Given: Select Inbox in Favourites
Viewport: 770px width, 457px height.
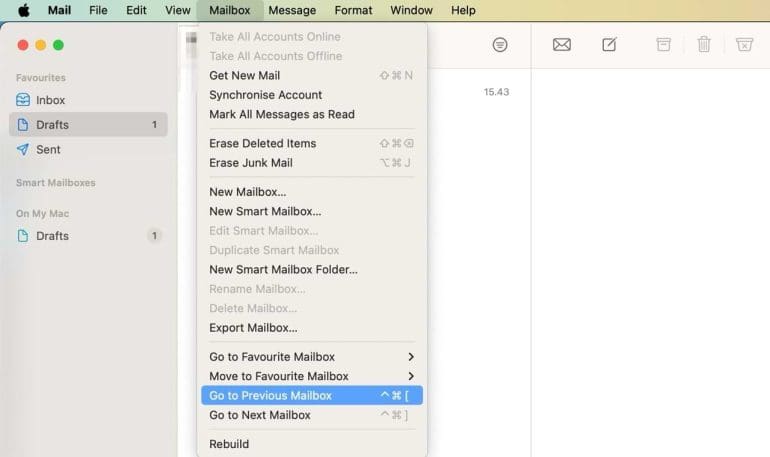Looking at the screenshot, I should tap(88, 100).
